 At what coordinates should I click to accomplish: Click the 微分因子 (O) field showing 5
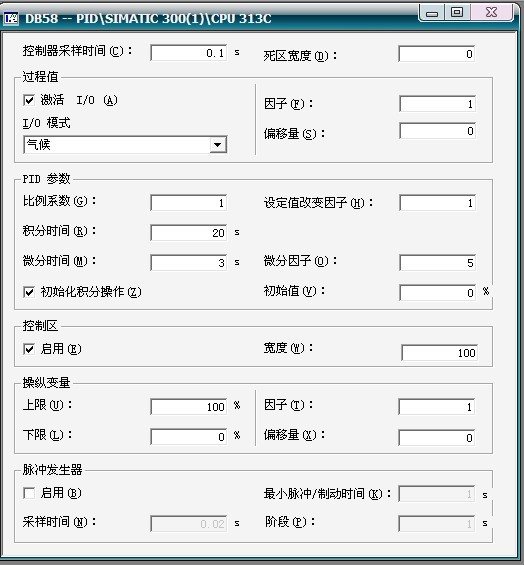pos(438,263)
